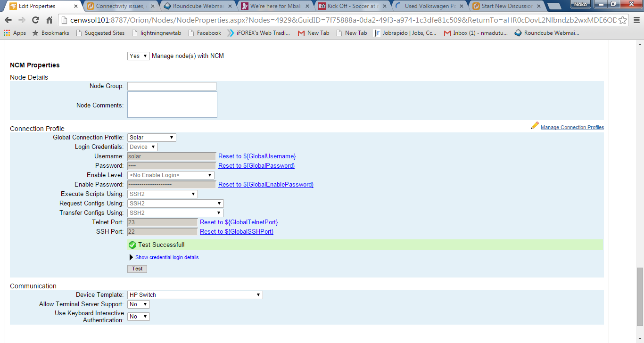Open Login Credentials Device dropdown
The image size is (644, 343).
(x=142, y=147)
